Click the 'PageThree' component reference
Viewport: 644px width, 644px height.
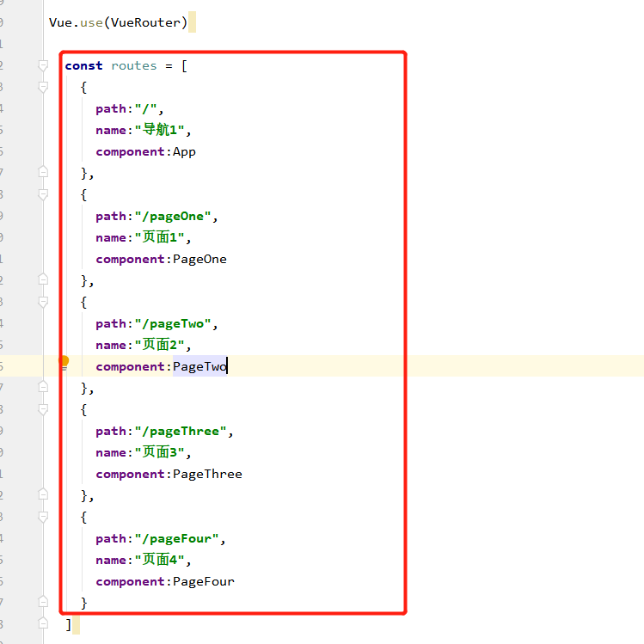[207, 475]
